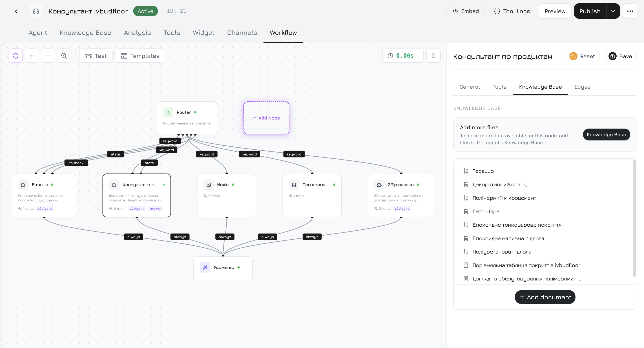The image size is (644, 348).
Task: Click the image icon on the Медіа node
Action: (x=209, y=185)
